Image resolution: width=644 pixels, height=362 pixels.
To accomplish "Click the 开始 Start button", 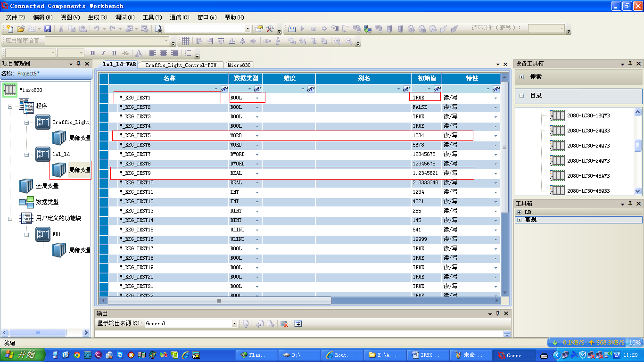I will (x=23, y=355).
